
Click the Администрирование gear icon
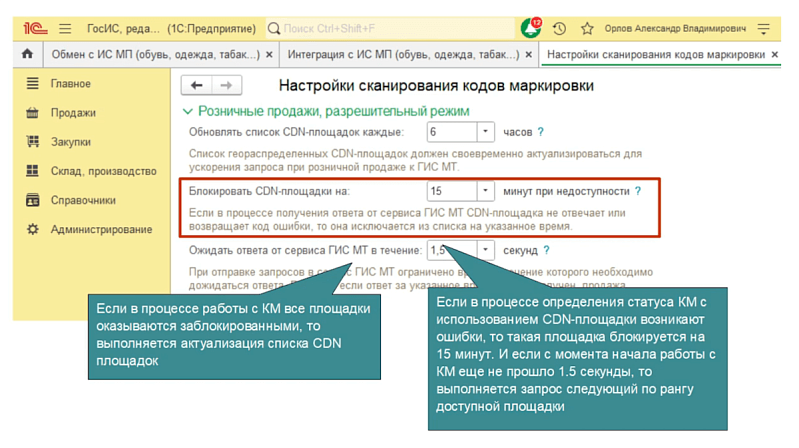point(33,229)
